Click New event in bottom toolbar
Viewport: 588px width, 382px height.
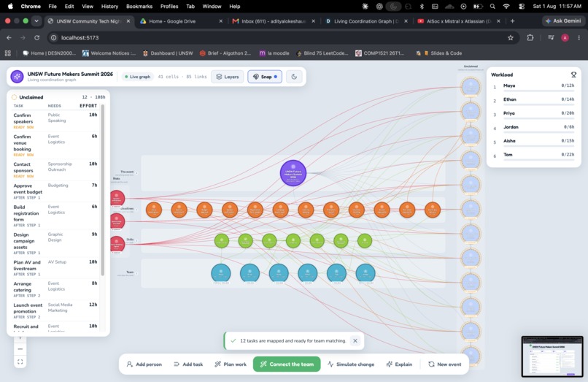(445, 364)
